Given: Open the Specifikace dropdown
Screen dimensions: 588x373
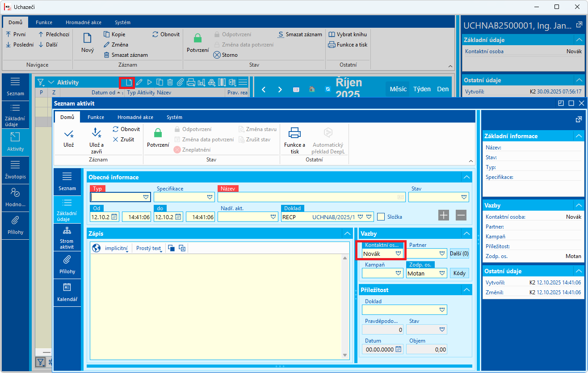Looking at the screenshot, I should pyautogui.click(x=210, y=197).
